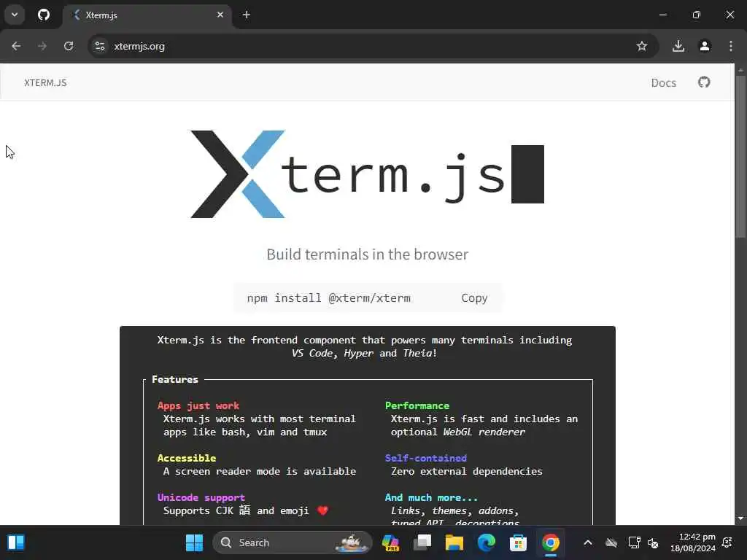Viewport: 747px width, 560px height.
Task: Open the network status tray icon
Action: point(634,542)
